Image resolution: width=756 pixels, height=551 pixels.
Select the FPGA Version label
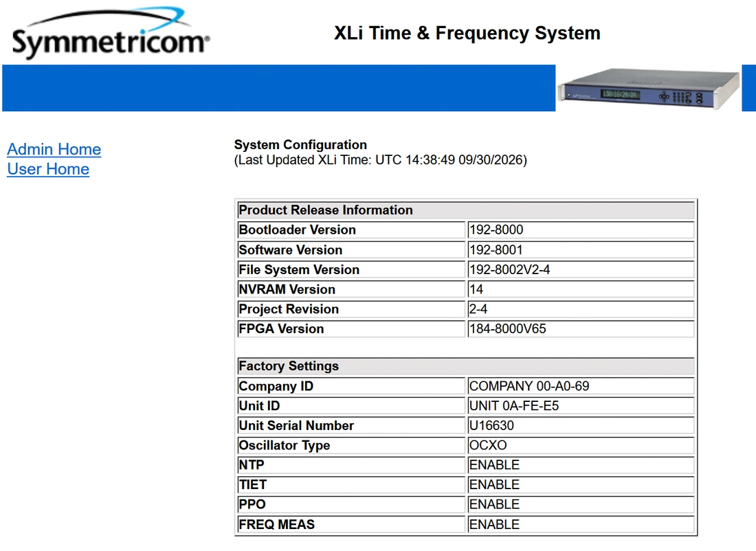coord(282,329)
